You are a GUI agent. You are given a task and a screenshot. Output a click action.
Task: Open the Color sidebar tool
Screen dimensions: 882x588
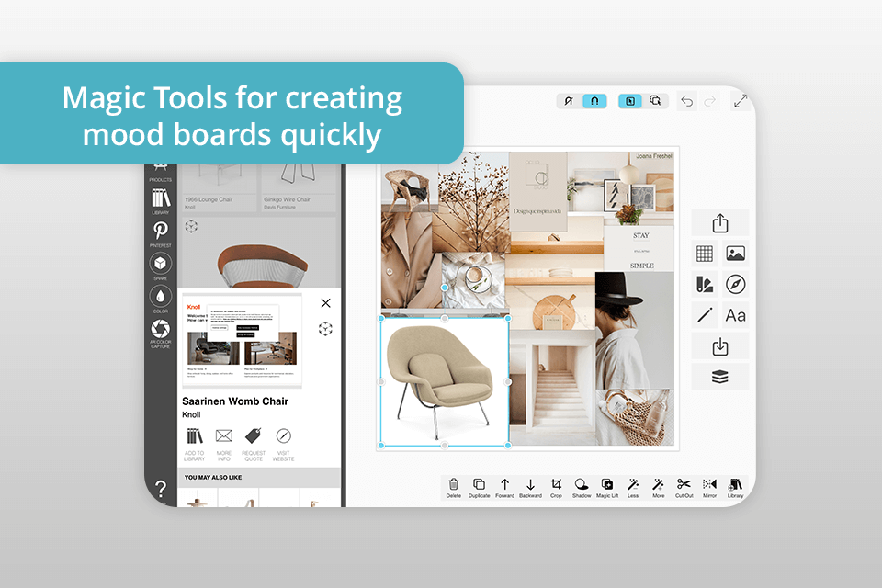(x=160, y=299)
